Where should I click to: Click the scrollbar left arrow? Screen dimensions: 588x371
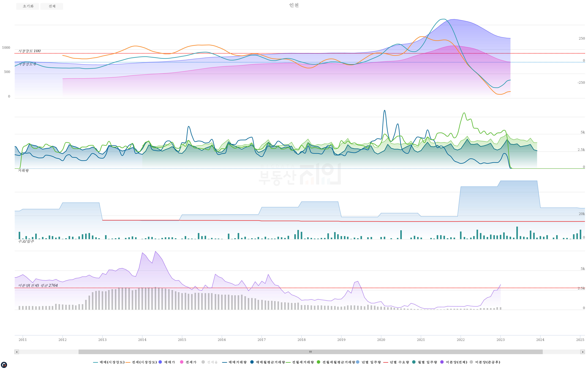click(x=17, y=352)
